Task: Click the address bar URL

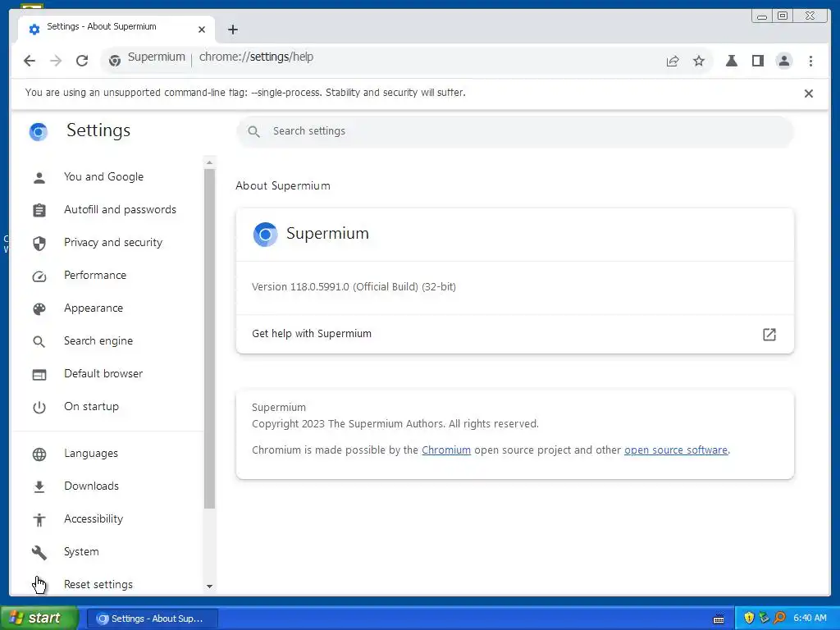Action: coord(256,57)
